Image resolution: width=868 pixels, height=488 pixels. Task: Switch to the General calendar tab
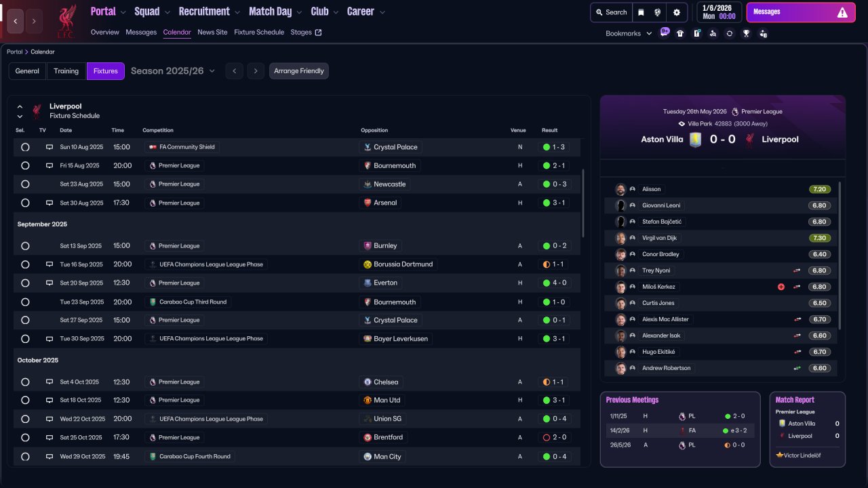click(27, 71)
